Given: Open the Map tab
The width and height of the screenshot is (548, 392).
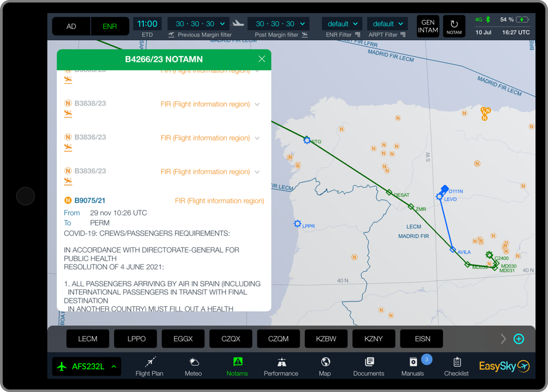Looking at the screenshot, I should 325,366.
